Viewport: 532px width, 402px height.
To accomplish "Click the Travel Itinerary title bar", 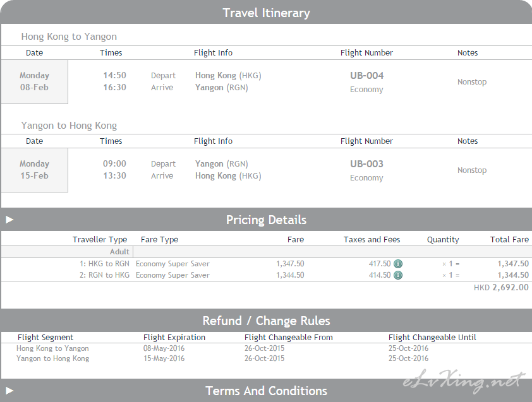I will pos(266,13).
